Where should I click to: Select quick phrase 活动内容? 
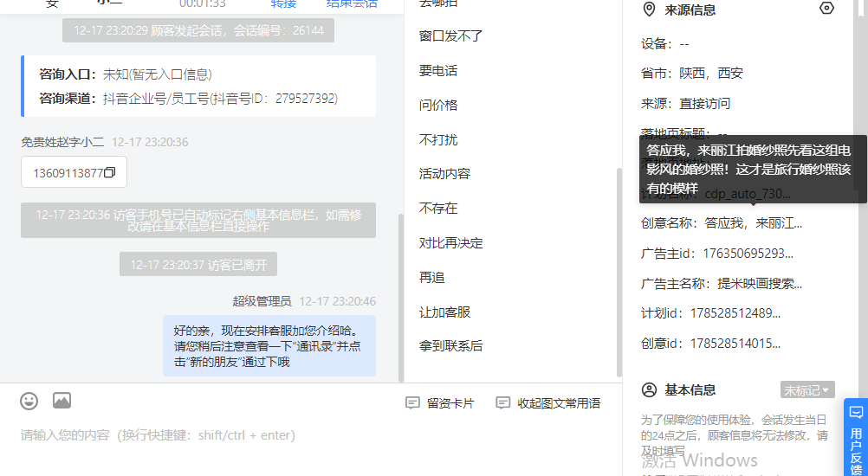coord(444,174)
